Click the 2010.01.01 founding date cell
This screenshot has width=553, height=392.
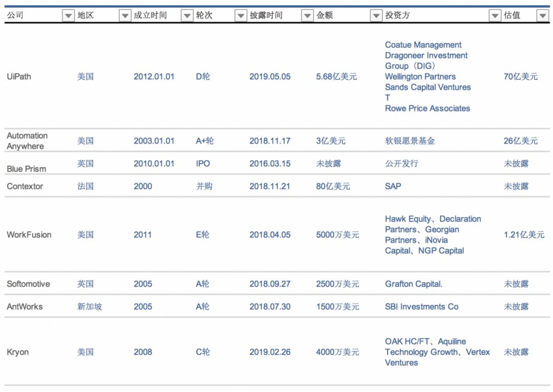tap(154, 164)
